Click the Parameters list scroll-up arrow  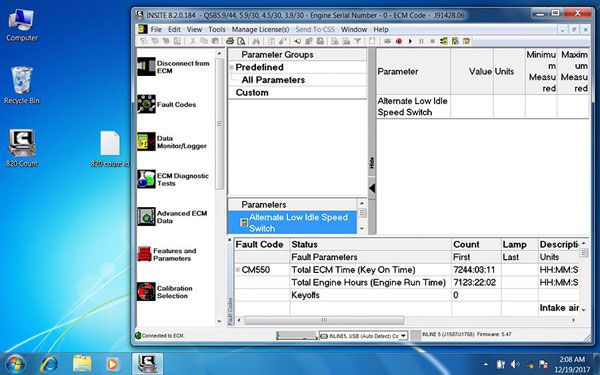[362, 203]
